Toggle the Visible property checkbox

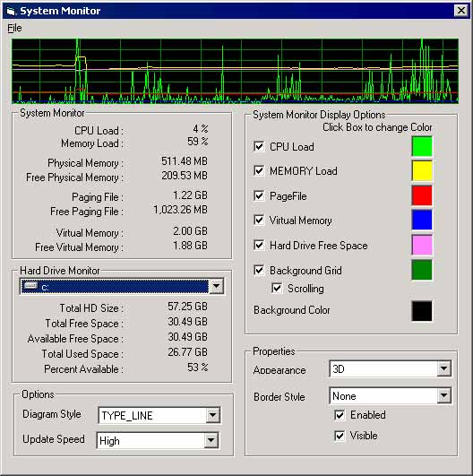tap(340, 436)
